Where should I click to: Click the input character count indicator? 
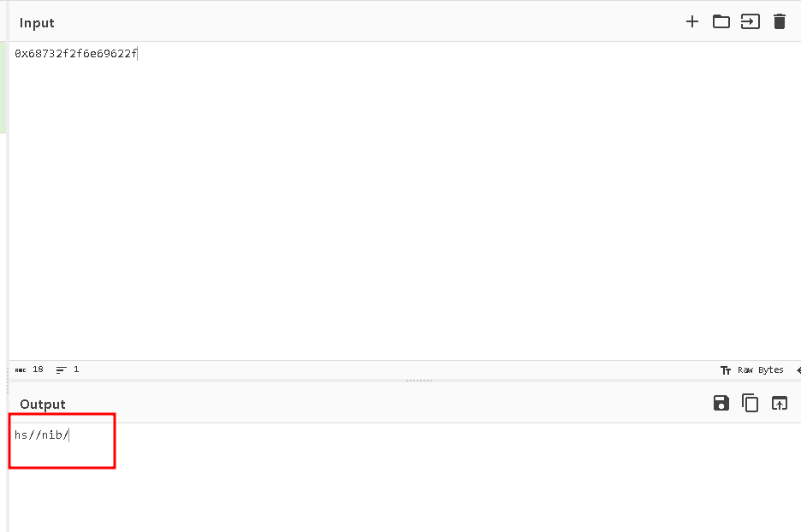coord(30,369)
